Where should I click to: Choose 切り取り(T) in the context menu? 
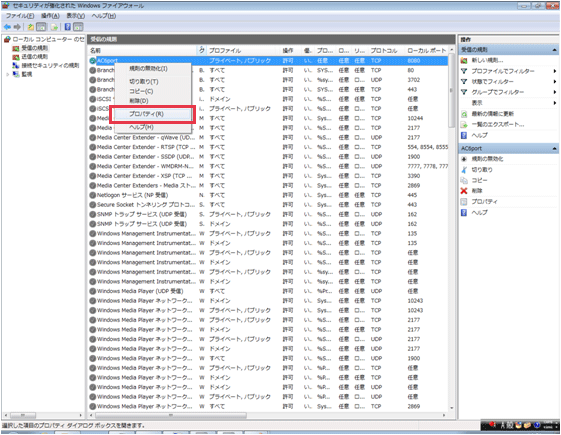pos(153,82)
